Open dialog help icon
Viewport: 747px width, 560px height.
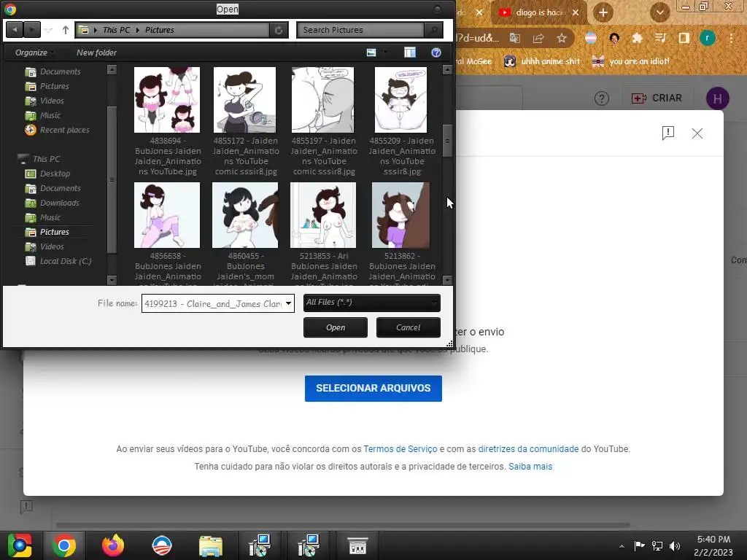436,52
